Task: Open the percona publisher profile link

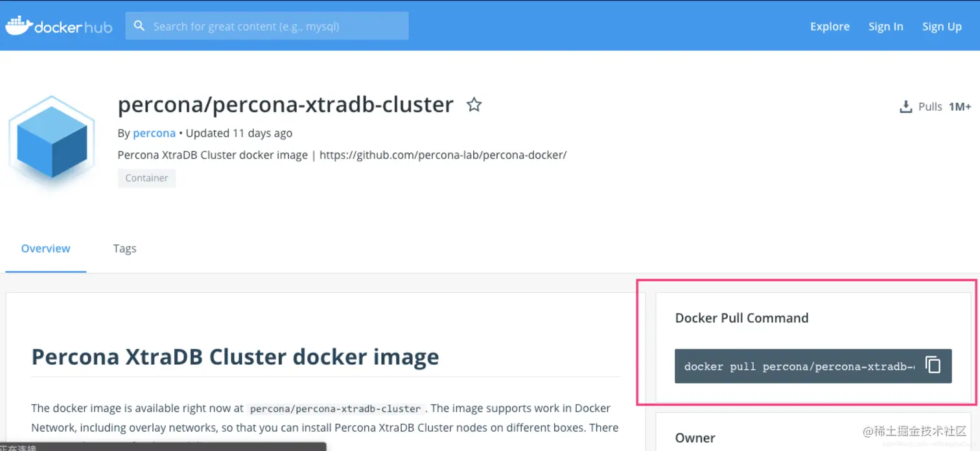Action: click(x=154, y=133)
